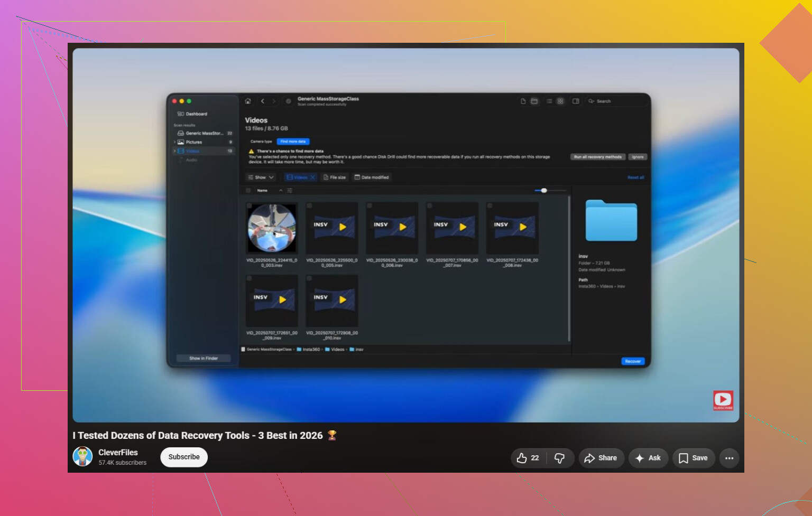Subscribe to the CleverFiles channel
Image resolution: width=812 pixels, height=516 pixels.
point(184,457)
